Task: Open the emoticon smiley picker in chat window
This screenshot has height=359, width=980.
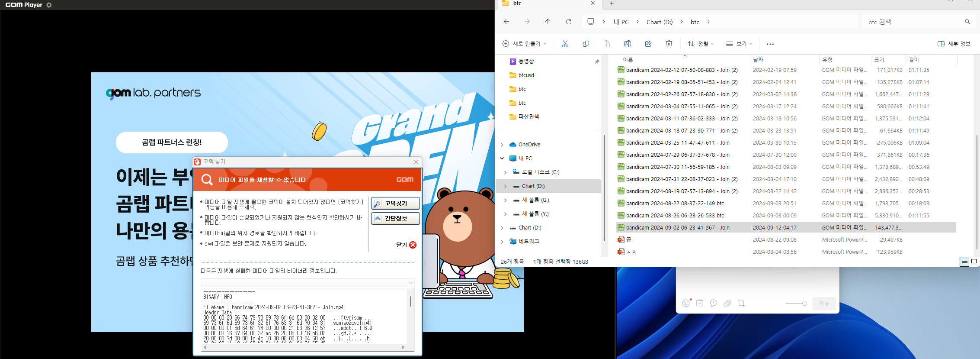Action: click(x=686, y=303)
